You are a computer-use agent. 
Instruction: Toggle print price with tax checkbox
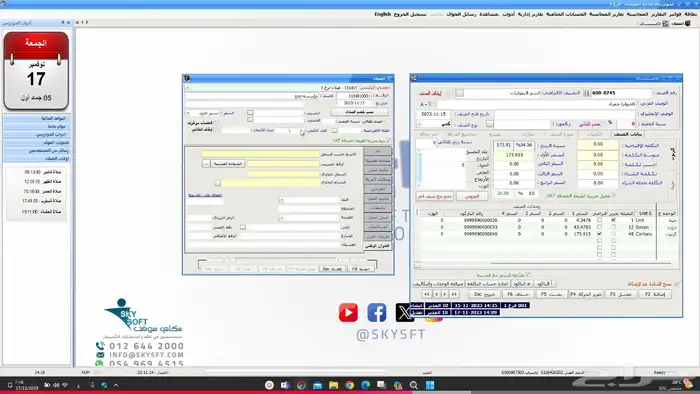click(528, 275)
